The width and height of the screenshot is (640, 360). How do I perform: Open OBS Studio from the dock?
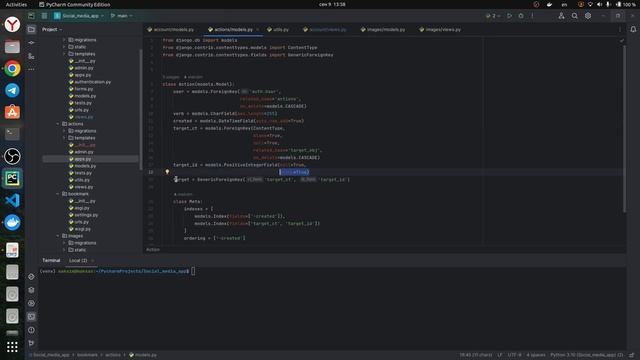point(12,156)
